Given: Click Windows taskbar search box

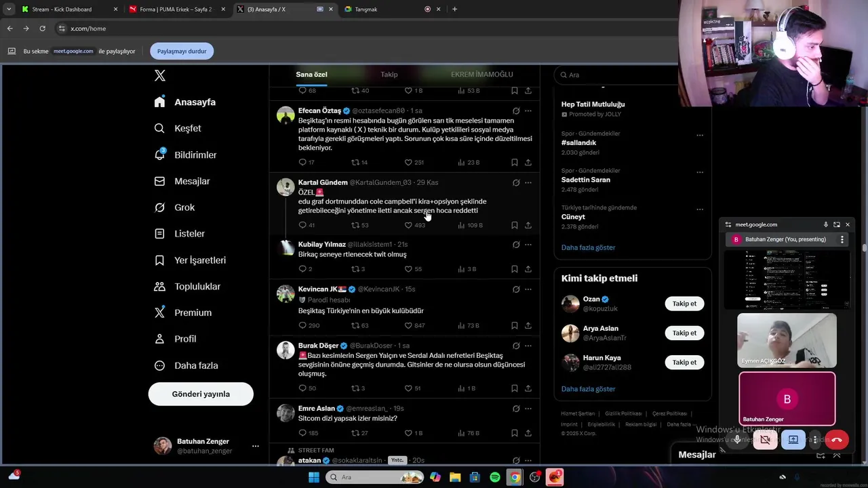Looking at the screenshot, I should point(374,477).
